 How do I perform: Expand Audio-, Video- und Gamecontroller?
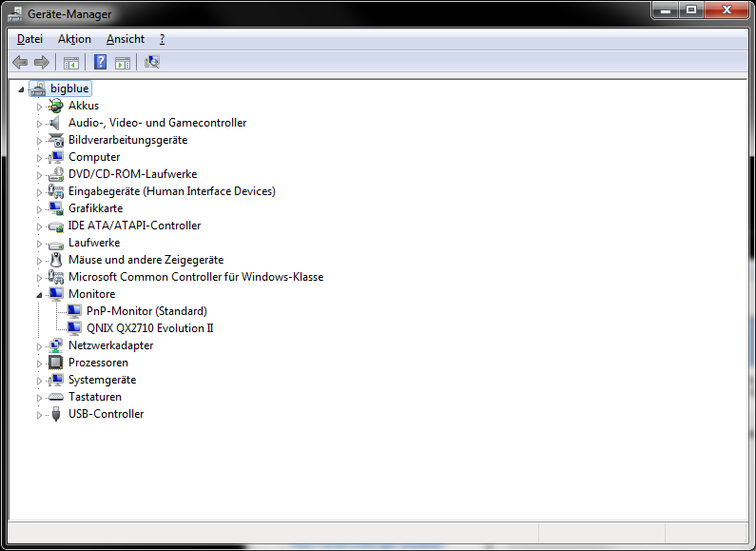click(x=40, y=124)
